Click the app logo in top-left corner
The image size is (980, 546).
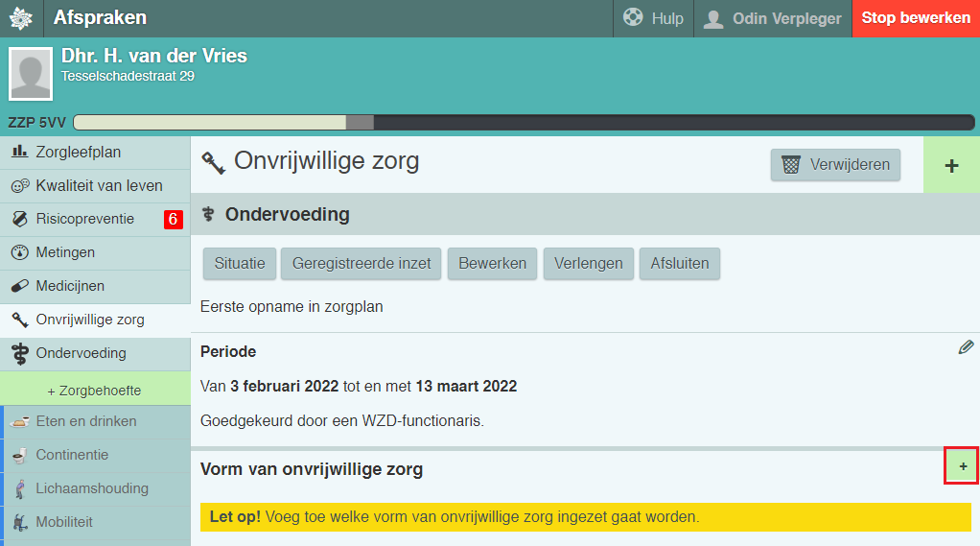[x=20, y=18]
